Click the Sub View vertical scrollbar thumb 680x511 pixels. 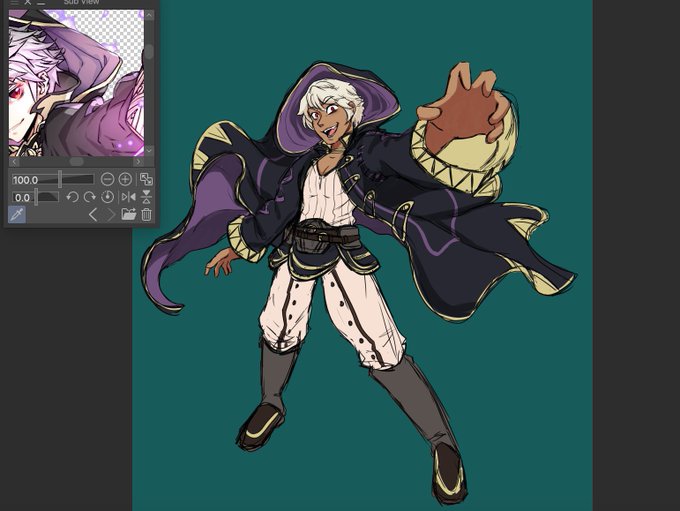(149, 51)
